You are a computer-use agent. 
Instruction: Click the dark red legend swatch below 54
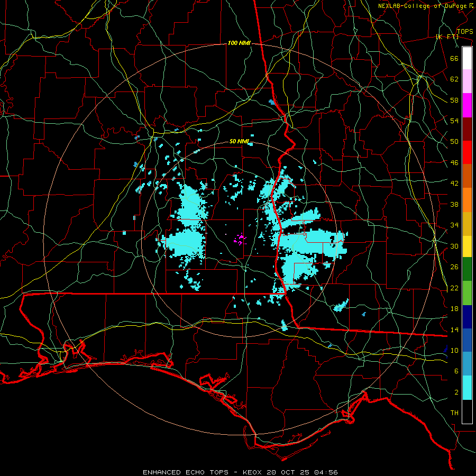(467, 129)
